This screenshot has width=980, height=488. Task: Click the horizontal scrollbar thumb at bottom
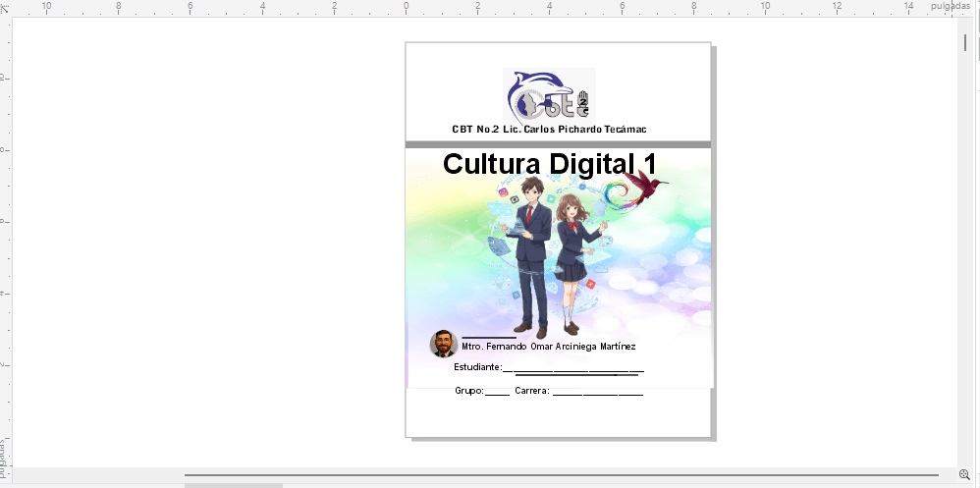233,485
